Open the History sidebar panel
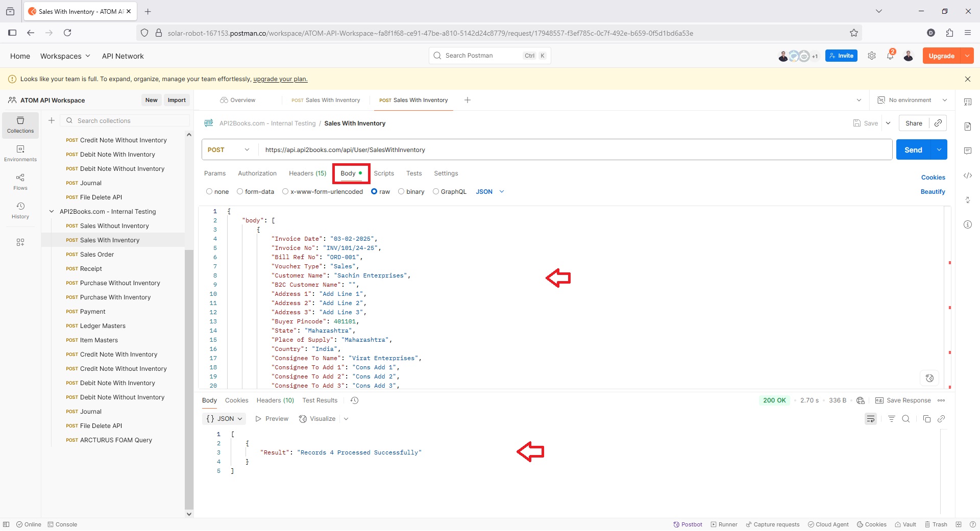 point(20,210)
